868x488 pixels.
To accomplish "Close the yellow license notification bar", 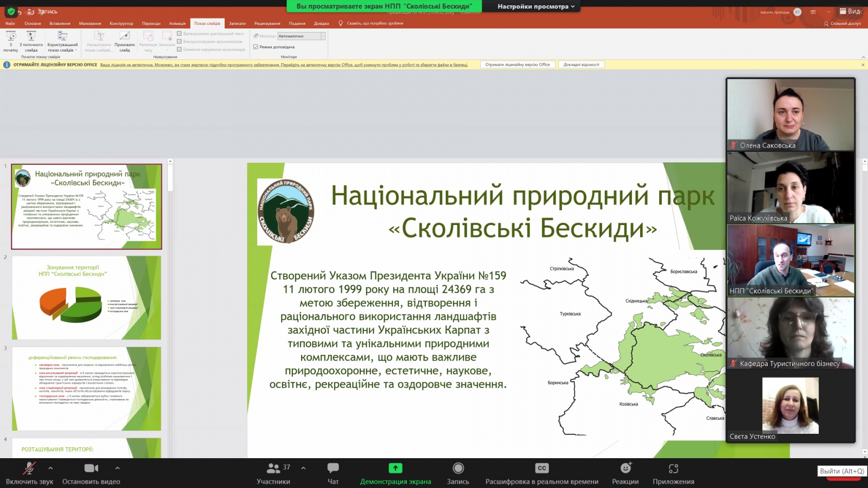I will coord(863,65).
